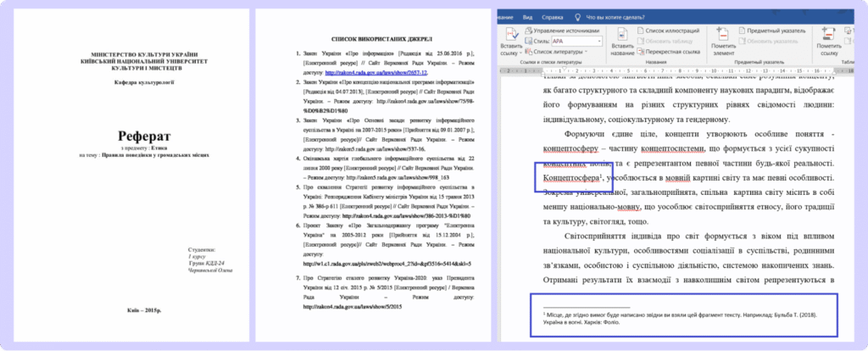Open Управление источниками source manager

tap(562, 31)
